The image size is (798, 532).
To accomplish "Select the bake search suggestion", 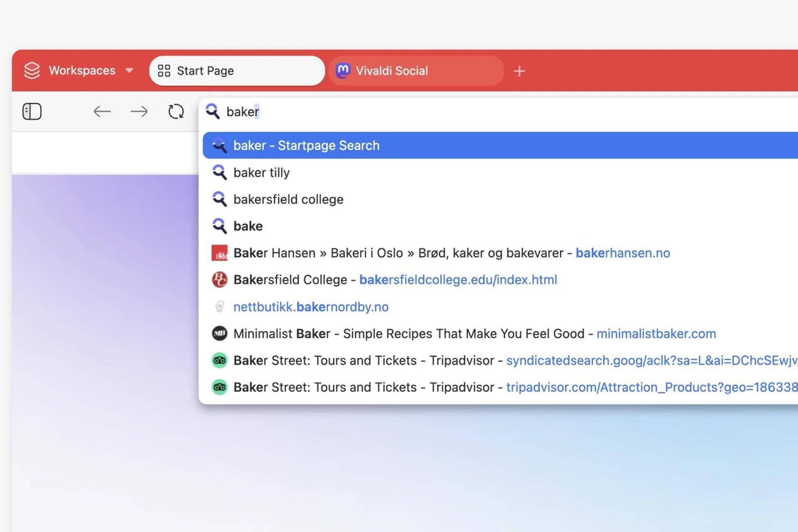I will point(248,226).
